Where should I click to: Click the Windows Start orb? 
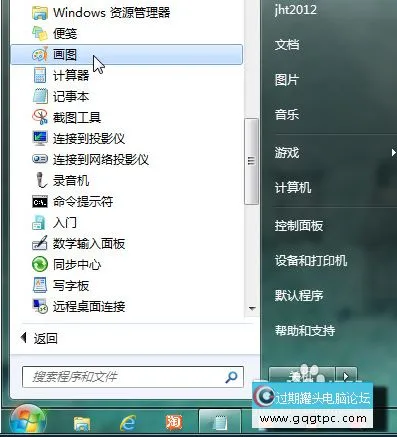28,421
